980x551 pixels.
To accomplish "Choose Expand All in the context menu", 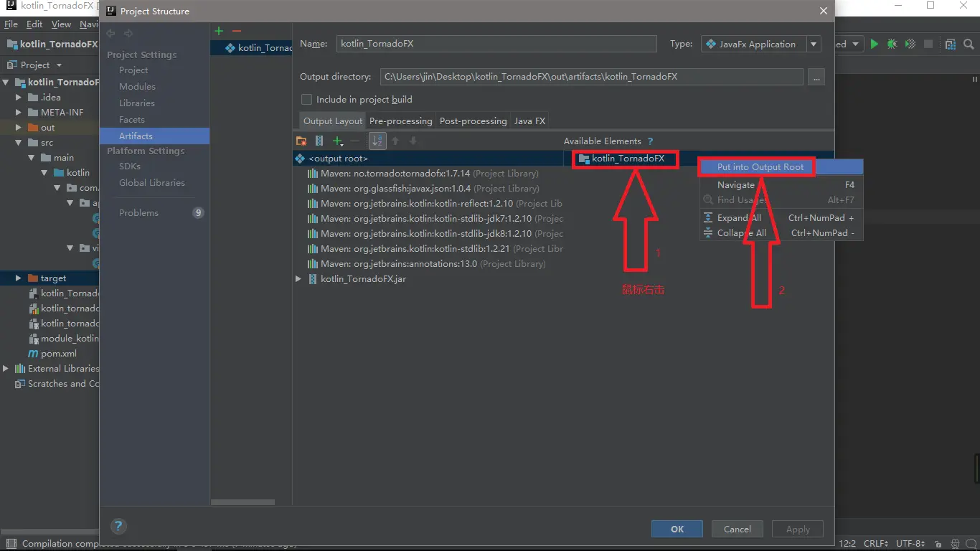I will tap(781, 218).
